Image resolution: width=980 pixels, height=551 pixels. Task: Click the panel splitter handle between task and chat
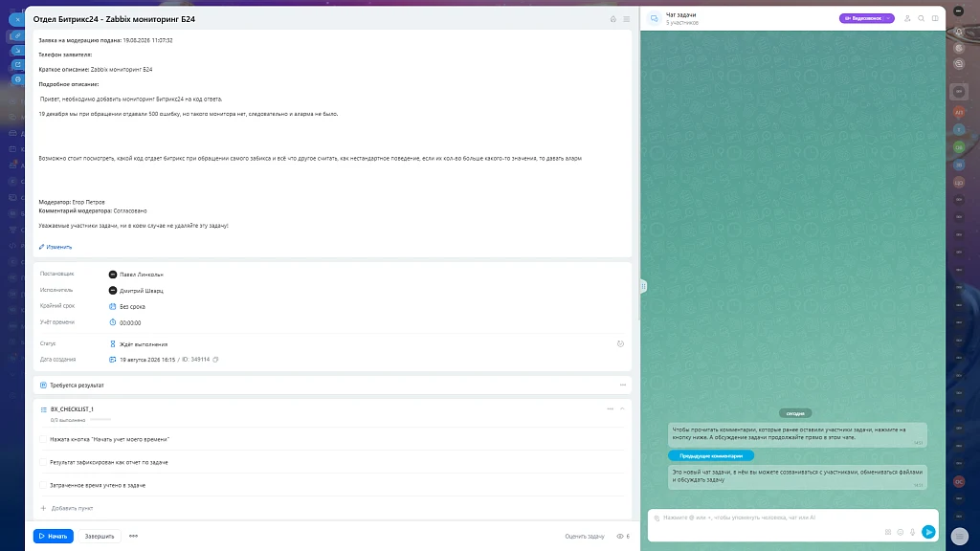click(643, 286)
